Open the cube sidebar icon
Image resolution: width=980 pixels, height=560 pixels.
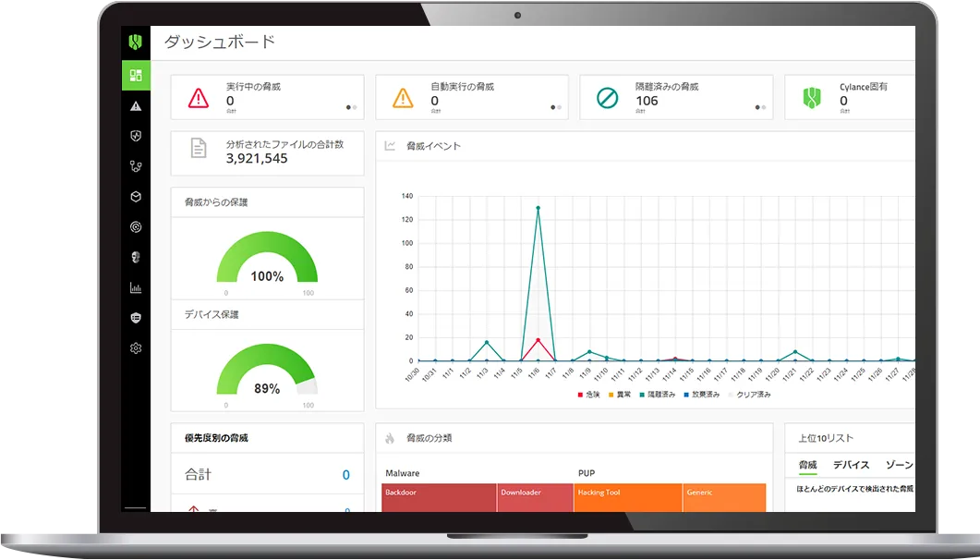point(136,197)
